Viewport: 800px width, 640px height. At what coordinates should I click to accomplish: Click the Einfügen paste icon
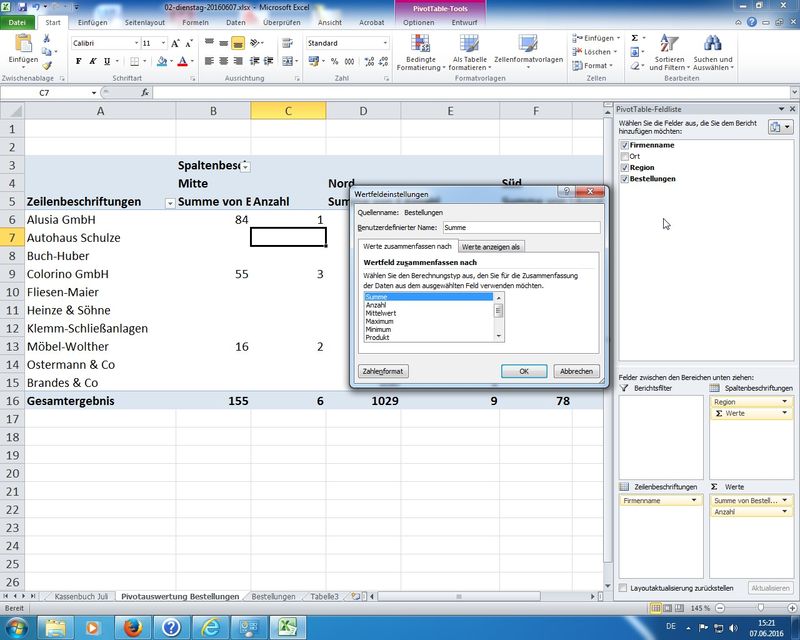[22, 45]
